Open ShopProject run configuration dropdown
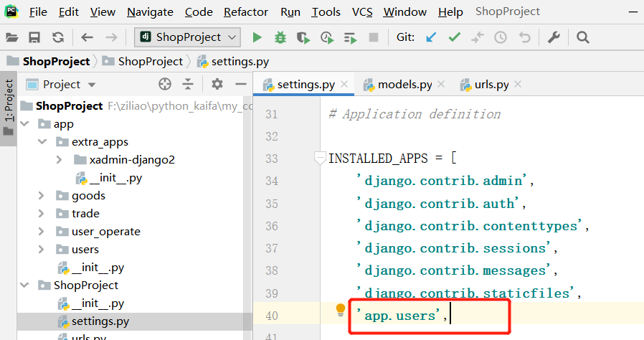Viewport: 644px width, 340px height. pyautogui.click(x=187, y=37)
